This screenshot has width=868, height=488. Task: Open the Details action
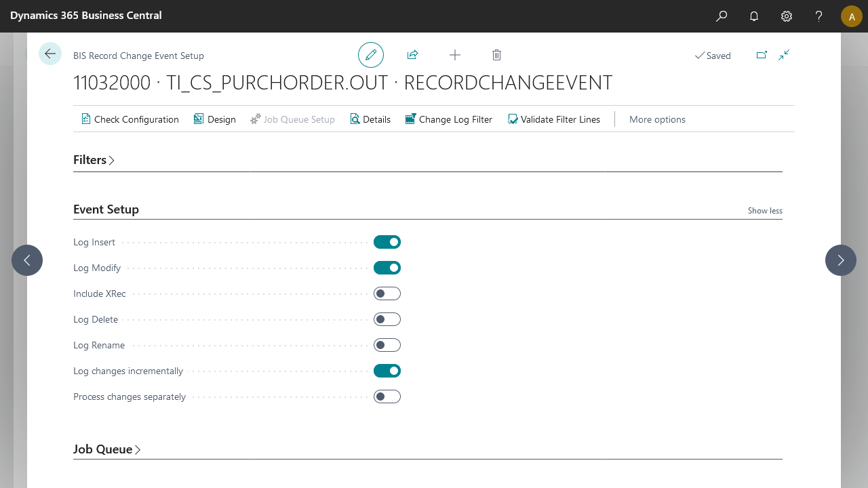point(370,119)
